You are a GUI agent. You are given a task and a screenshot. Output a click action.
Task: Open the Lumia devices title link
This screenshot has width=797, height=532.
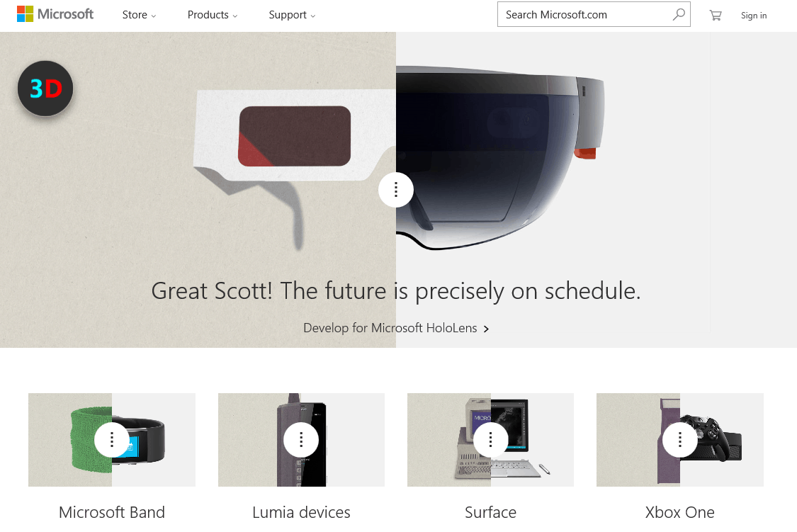click(x=301, y=512)
